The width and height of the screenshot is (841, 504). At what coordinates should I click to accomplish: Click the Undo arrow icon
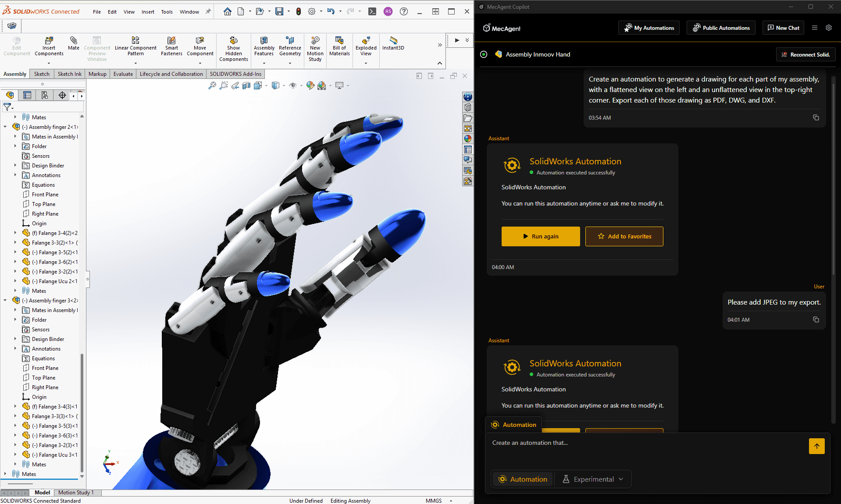331,11
